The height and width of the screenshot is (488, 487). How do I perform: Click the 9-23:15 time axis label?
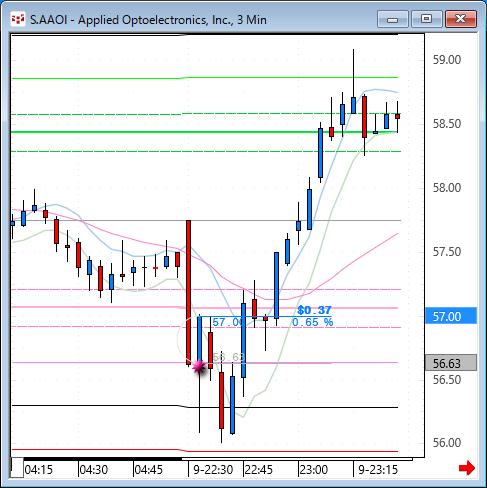click(x=378, y=470)
